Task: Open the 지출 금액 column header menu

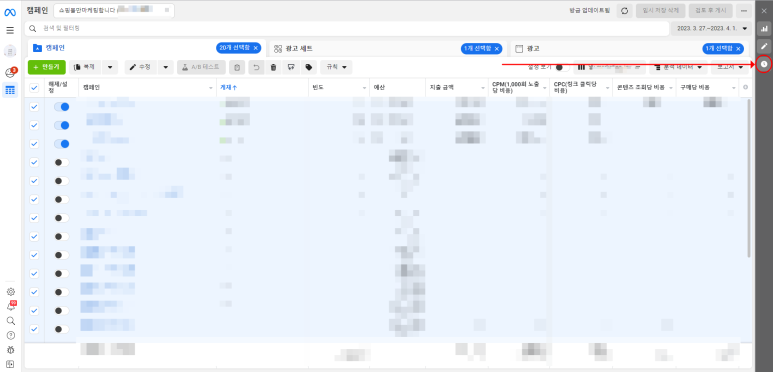Action: pos(483,88)
